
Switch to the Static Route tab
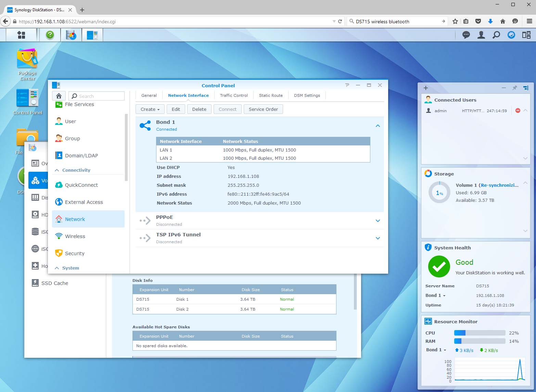click(x=271, y=95)
